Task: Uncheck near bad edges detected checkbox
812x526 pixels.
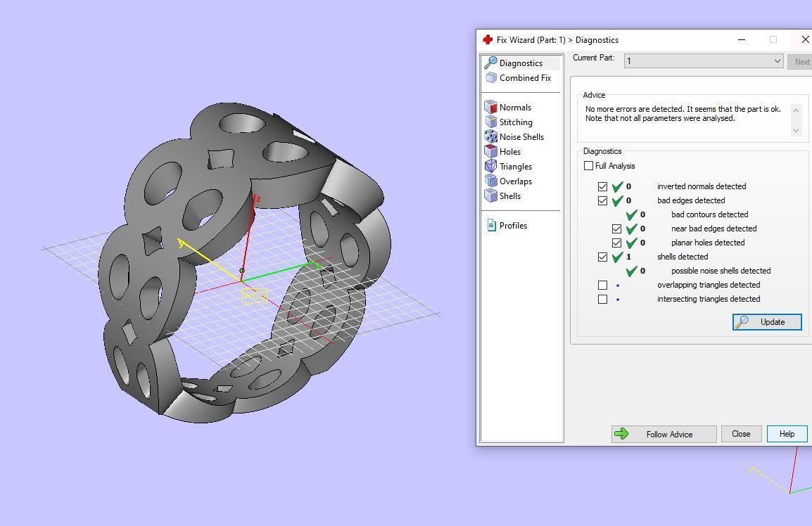Action: (616, 229)
